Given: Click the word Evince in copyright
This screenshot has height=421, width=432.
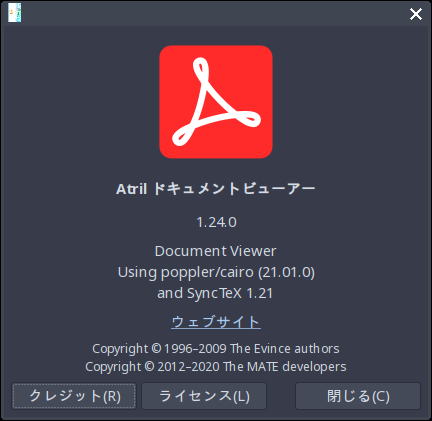Looking at the screenshot, I should click(268, 349).
